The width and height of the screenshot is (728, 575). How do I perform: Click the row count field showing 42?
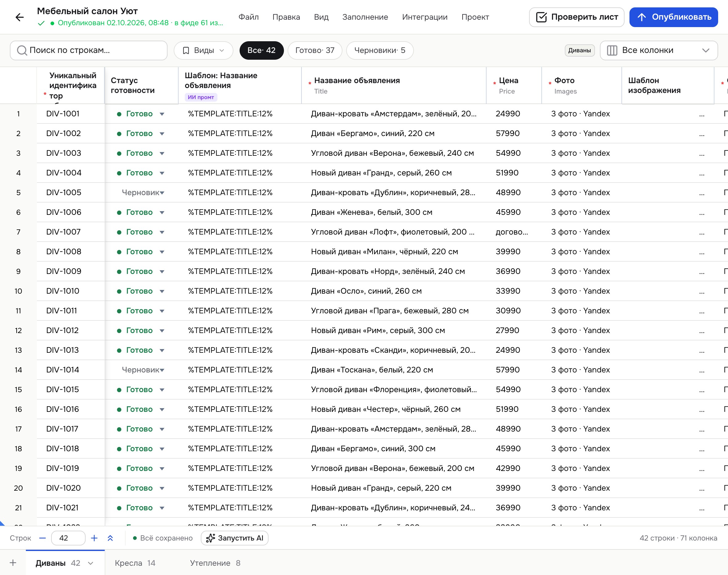68,538
